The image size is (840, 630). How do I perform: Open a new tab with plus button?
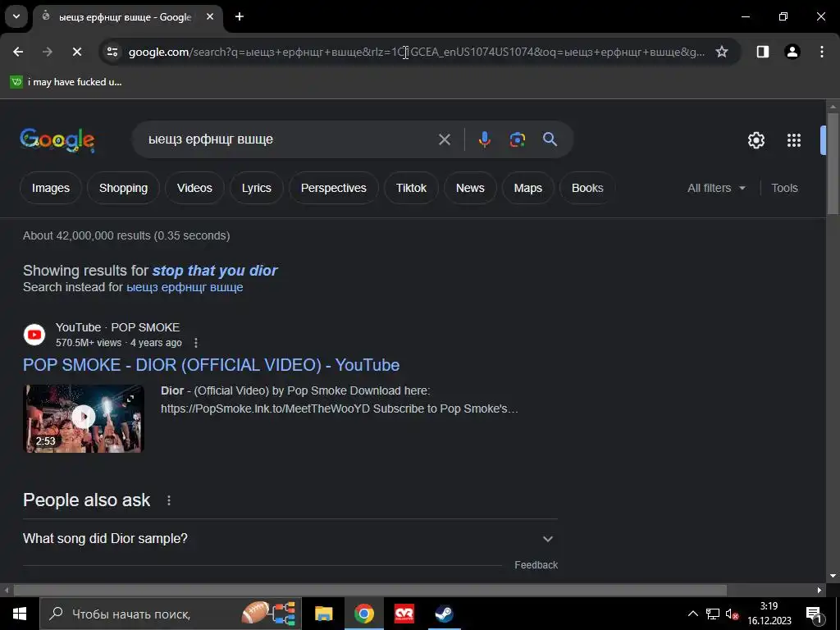(x=240, y=16)
